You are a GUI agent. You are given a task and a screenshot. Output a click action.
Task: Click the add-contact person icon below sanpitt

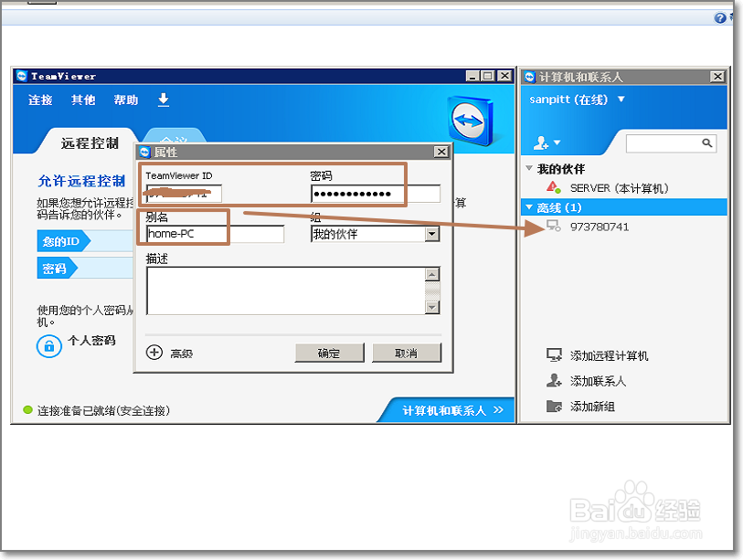point(540,143)
